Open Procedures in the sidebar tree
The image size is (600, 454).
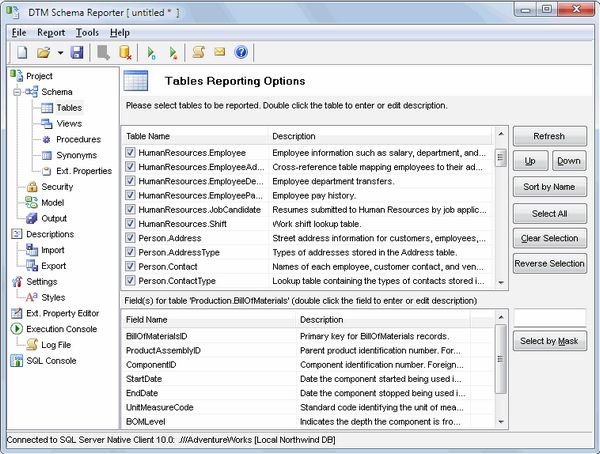[x=78, y=139]
